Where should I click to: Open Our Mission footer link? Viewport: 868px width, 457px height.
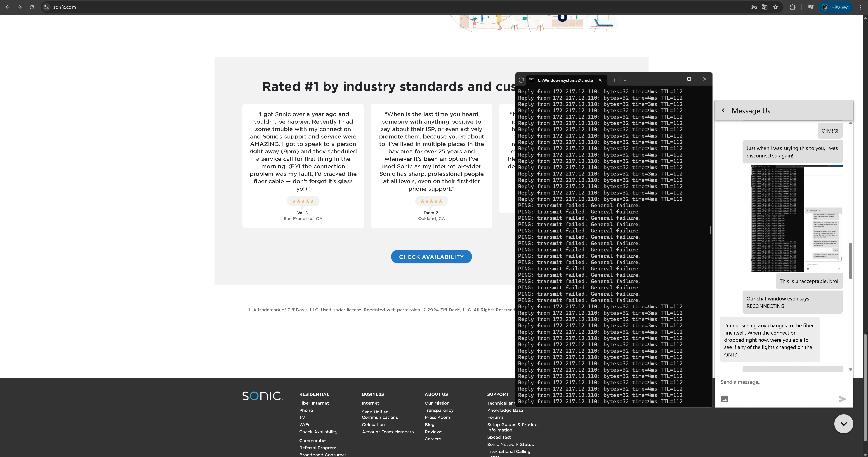click(x=437, y=403)
